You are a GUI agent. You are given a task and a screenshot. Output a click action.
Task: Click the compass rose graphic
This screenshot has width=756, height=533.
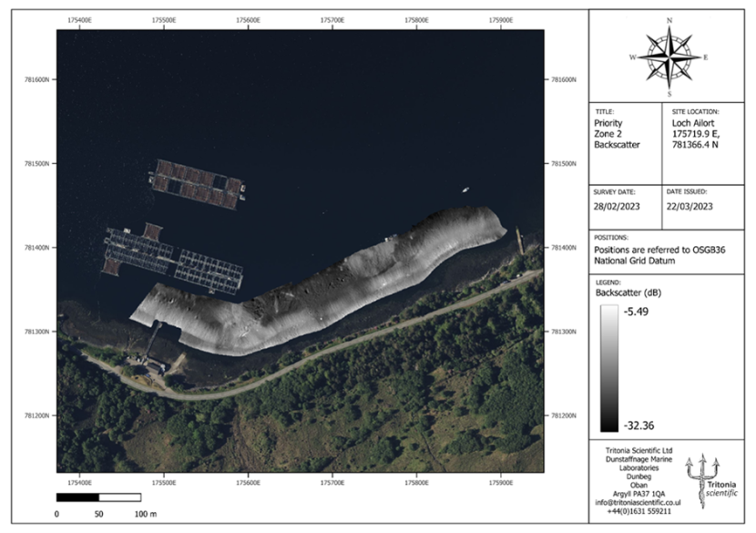tap(669, 57)
